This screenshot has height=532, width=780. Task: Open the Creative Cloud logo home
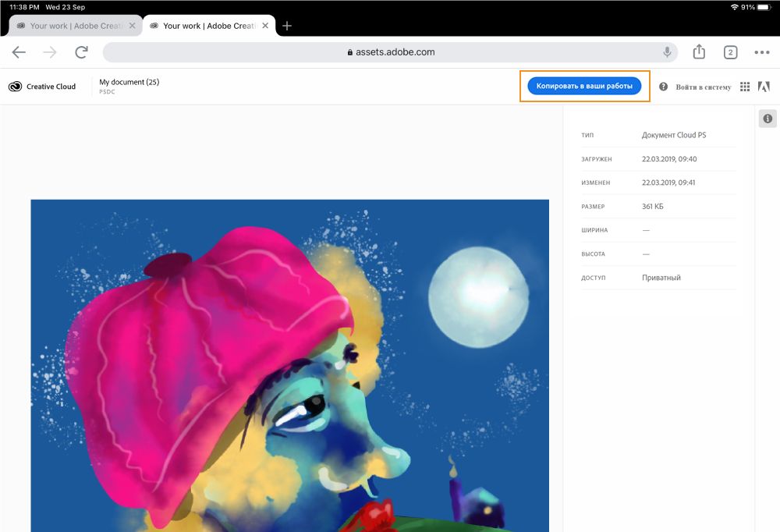coord(41,87)
